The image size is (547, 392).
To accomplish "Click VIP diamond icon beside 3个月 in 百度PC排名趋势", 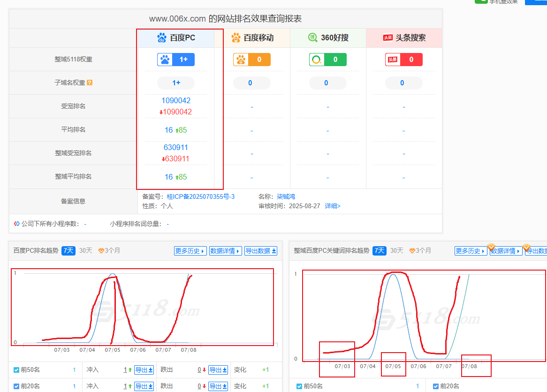I will coord(101,251).
